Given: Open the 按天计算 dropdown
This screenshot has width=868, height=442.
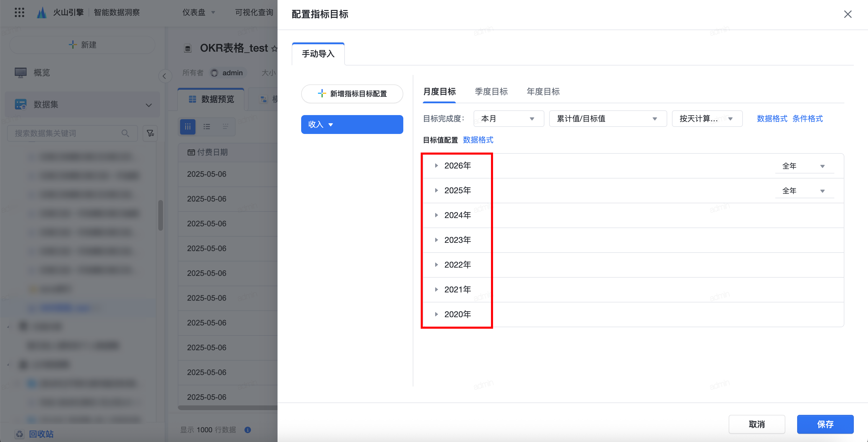Looking at the screenshot, I should point(707,119).
